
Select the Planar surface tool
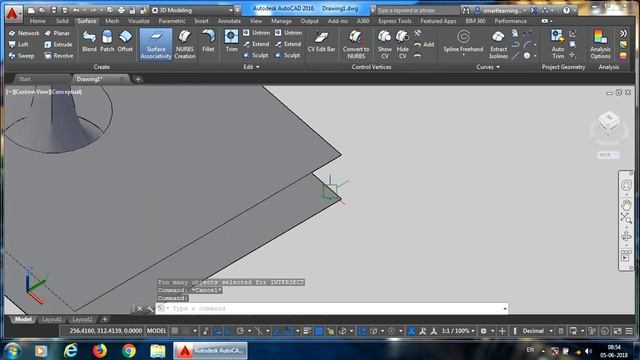point(57,33)
